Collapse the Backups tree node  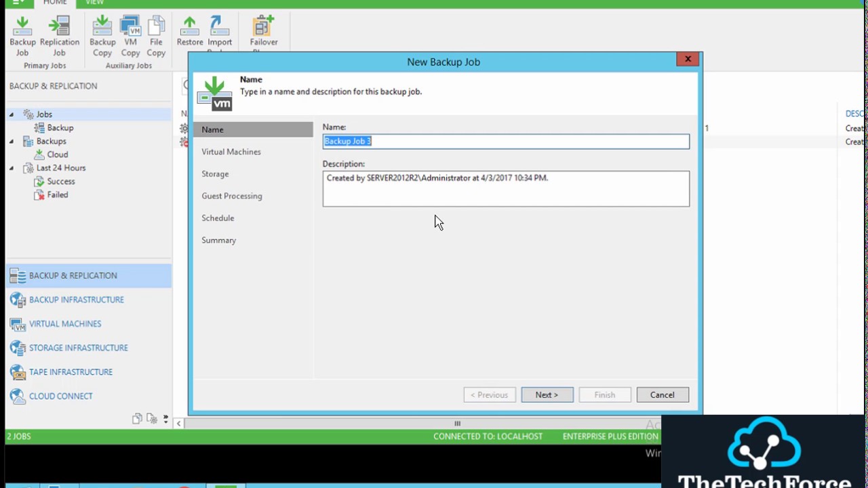pos(12,142)
